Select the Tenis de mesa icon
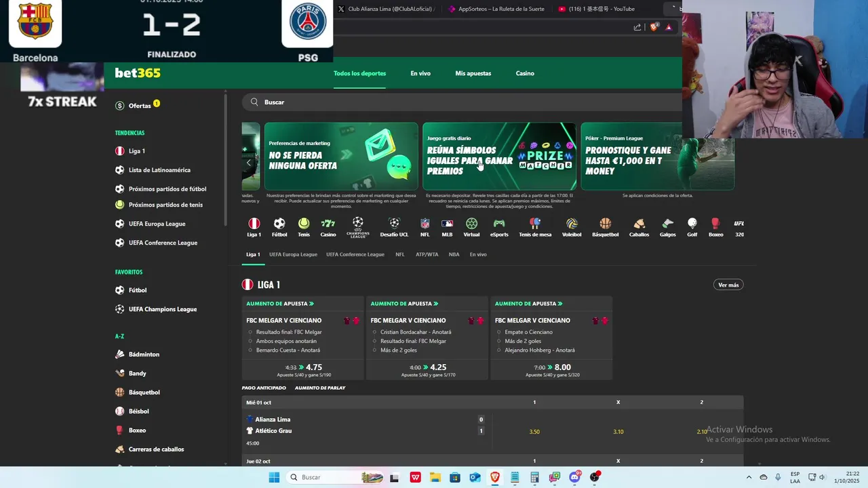This screenshot has height=488, width=868. 535,227
